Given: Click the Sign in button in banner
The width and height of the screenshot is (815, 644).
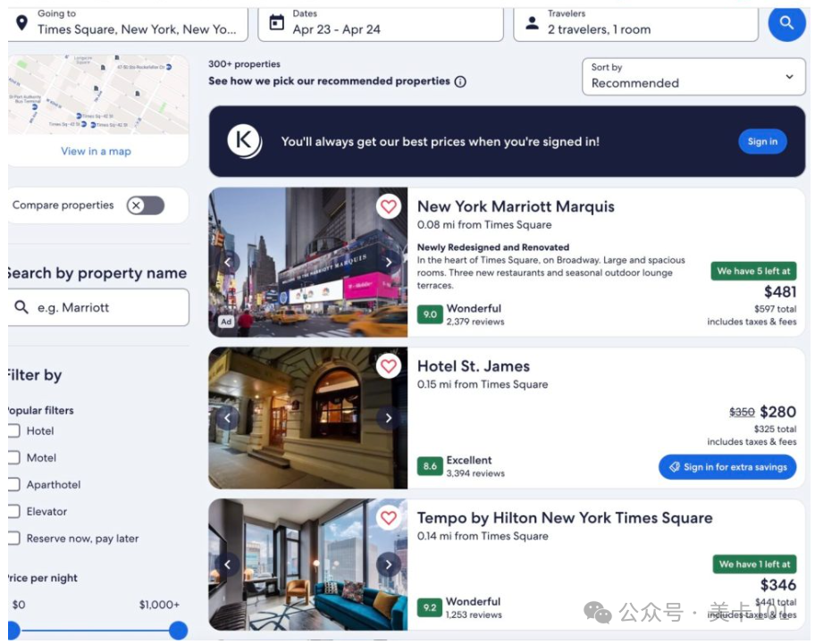Looking at the screenshot, I should click(762, 141).
